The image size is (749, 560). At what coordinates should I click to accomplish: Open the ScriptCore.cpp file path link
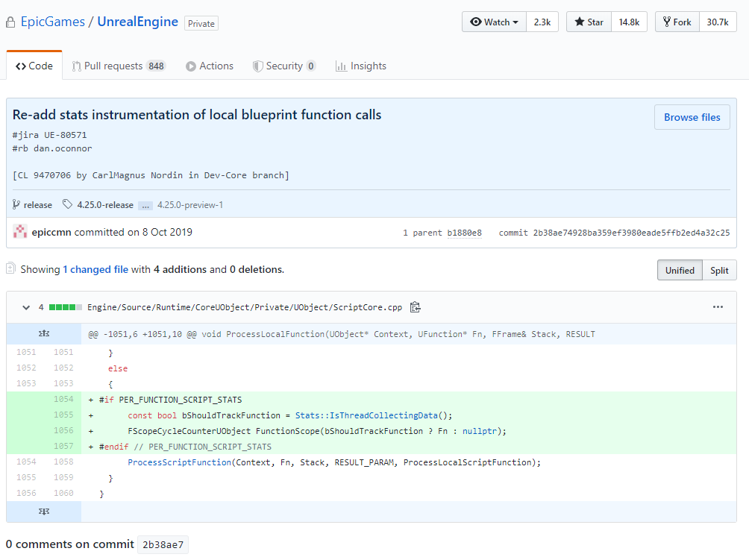pyautogui.click(x=245, y=307)
